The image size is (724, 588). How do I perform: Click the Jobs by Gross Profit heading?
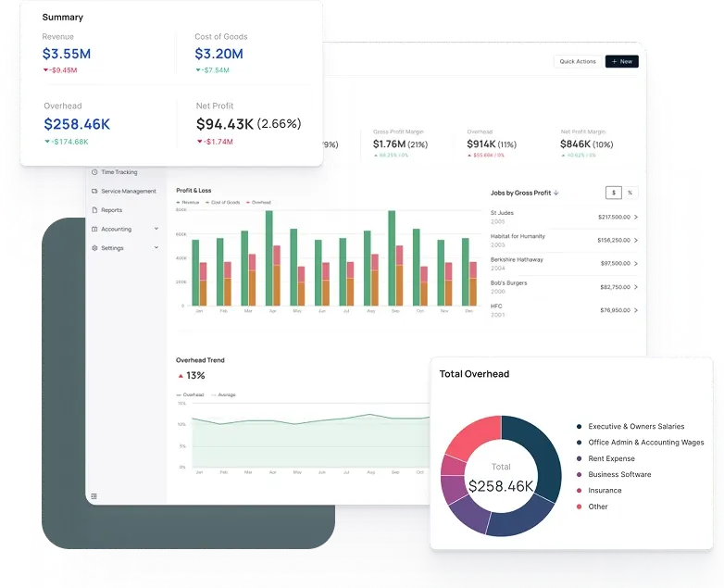tap(520, 193)
